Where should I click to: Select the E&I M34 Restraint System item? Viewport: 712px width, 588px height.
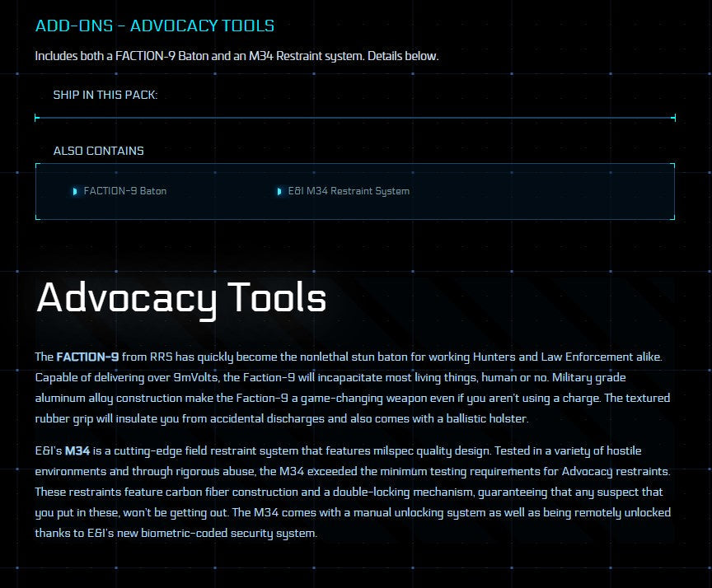tap(349, 191)
